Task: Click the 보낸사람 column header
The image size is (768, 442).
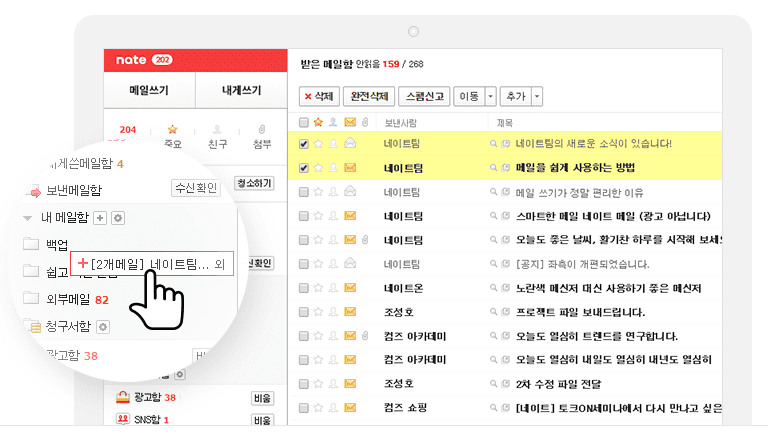Action: coord(400,123)
